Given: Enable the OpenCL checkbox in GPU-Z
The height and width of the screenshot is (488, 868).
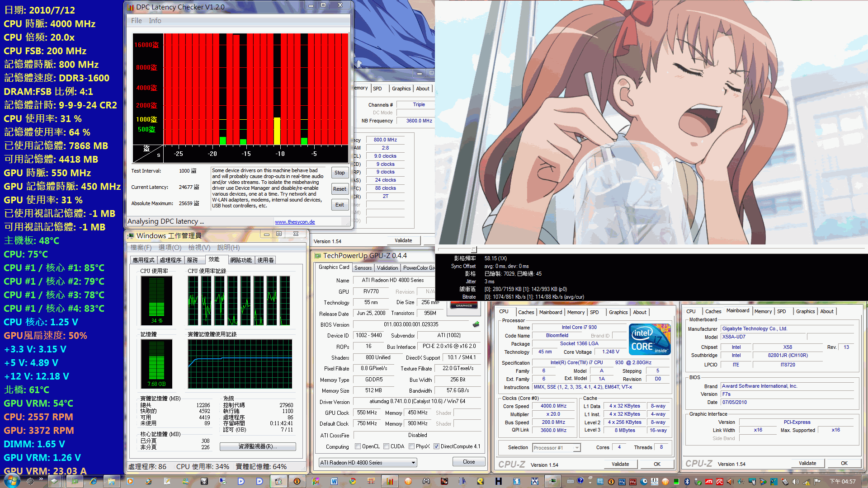Looking at the screenshot, I should pos(358,446).
